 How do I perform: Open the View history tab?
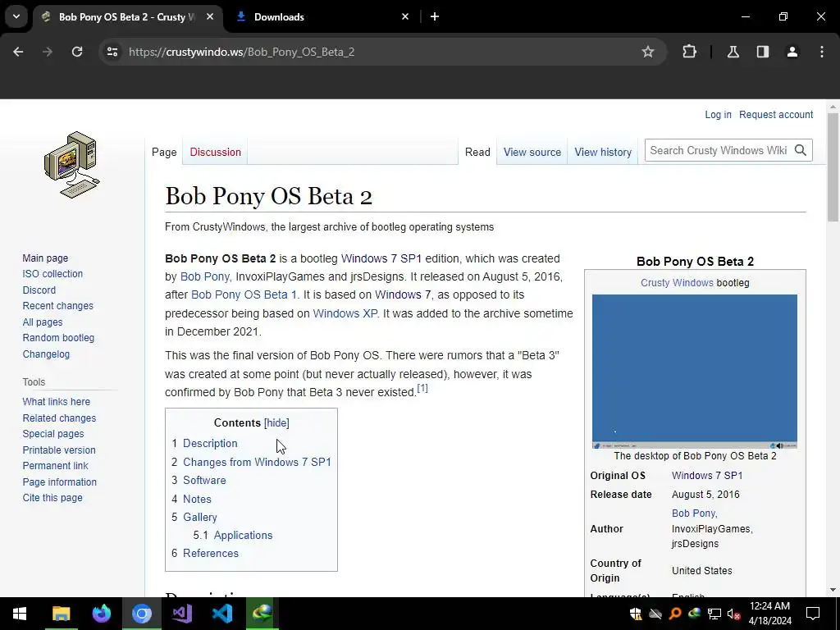[x=603, y=152]
